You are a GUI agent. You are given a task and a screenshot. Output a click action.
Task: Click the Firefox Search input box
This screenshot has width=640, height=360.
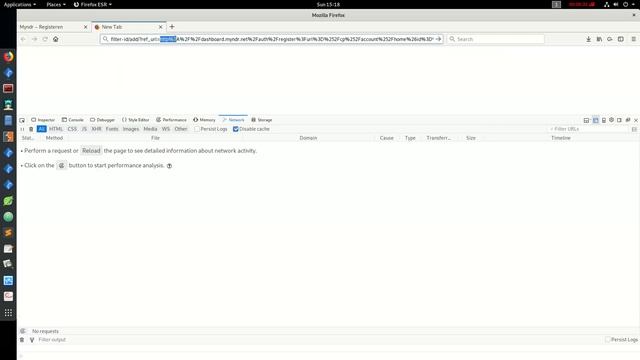496,39
